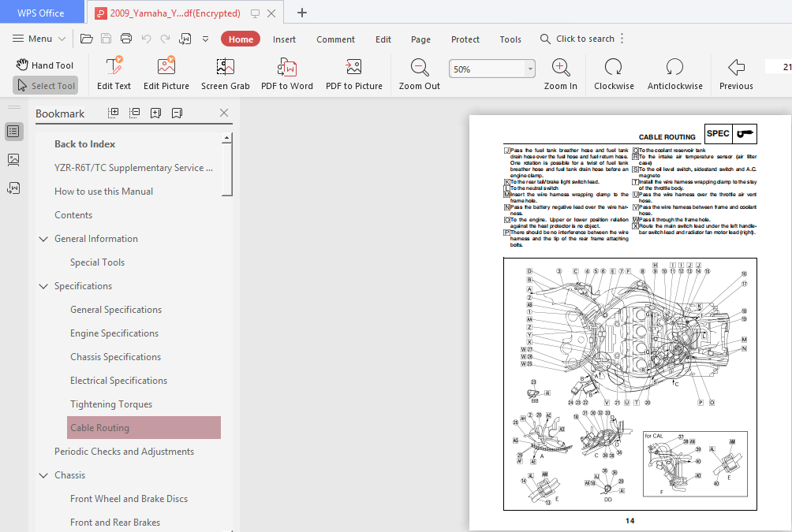Open the Special Tools bookmark
792x532 pixels.
pyautogui.click(x=98, y=262)
